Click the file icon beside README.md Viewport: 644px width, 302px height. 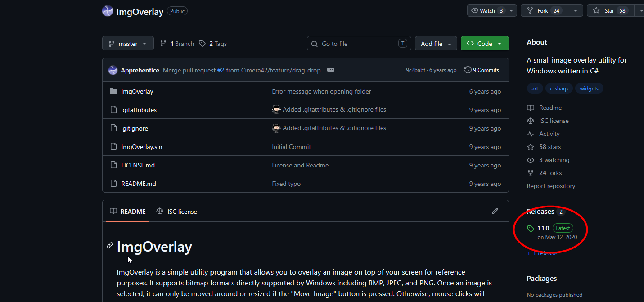[113, 184]
